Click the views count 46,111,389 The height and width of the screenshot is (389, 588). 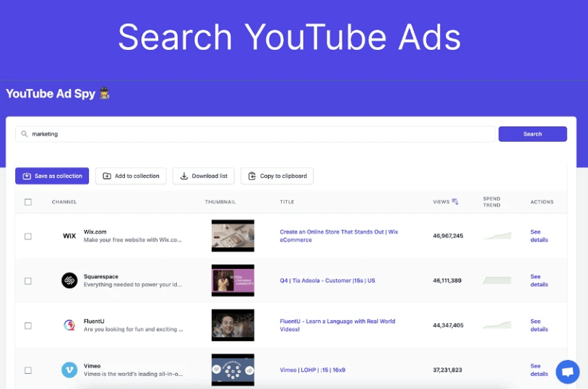point(447,281)
